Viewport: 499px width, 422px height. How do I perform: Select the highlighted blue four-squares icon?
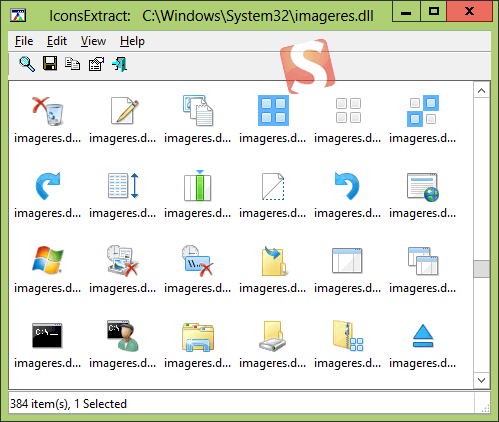273,111
